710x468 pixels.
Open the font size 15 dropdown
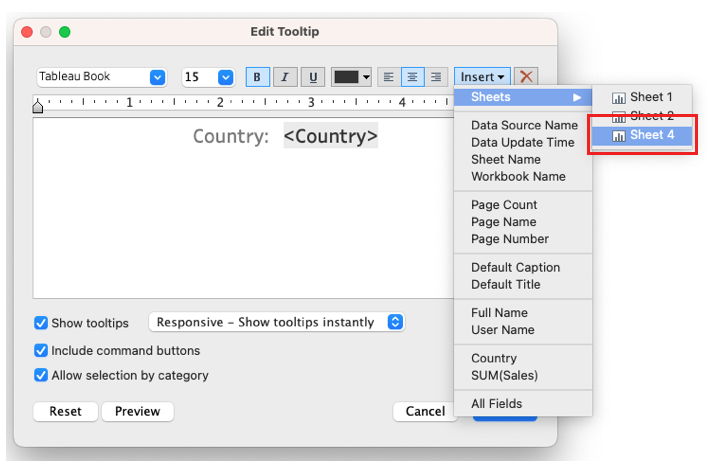point(225,77)
